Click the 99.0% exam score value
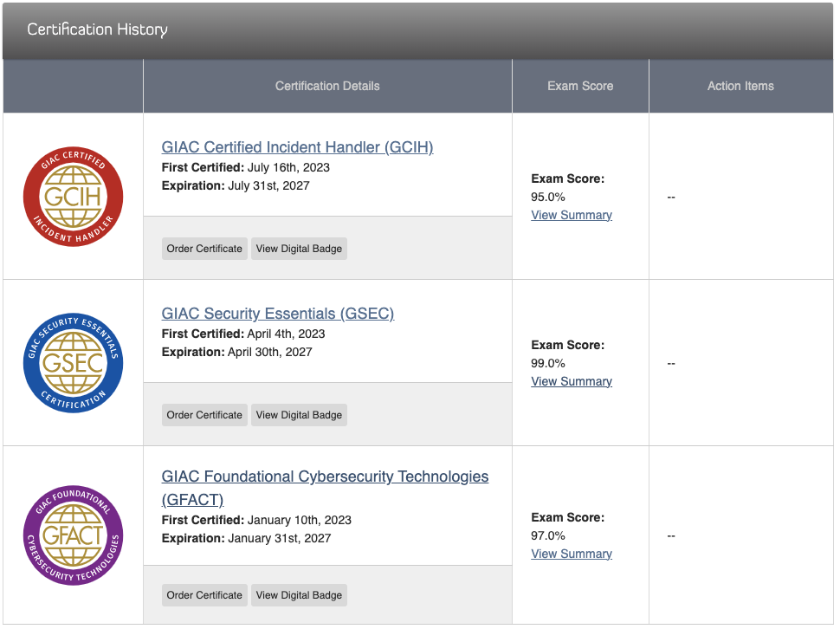Image resolution: width=840 pixels, height=629 pixels. tap(548, 363)
